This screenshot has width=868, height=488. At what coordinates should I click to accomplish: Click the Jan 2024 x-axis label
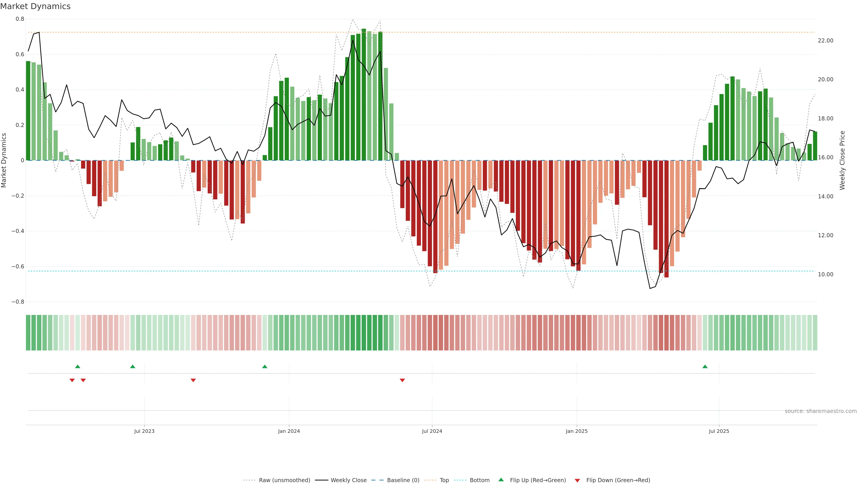[289, 431]
